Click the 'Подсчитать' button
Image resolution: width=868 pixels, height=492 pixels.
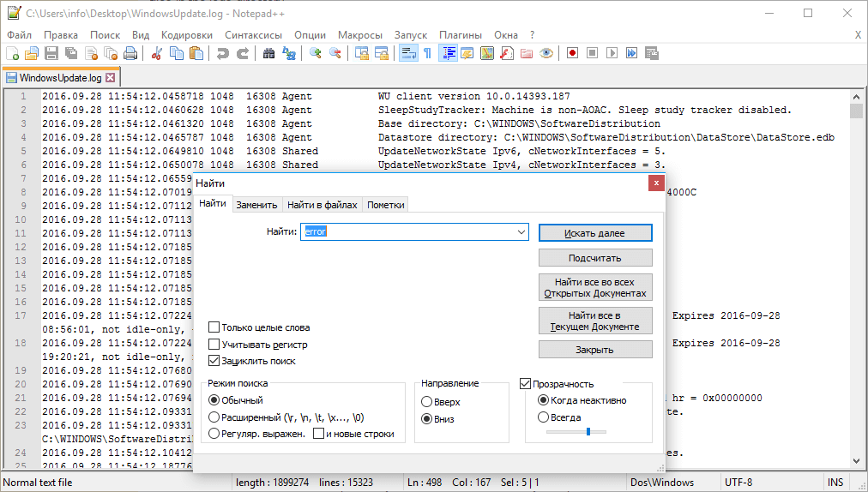click(x=595, y=258)
